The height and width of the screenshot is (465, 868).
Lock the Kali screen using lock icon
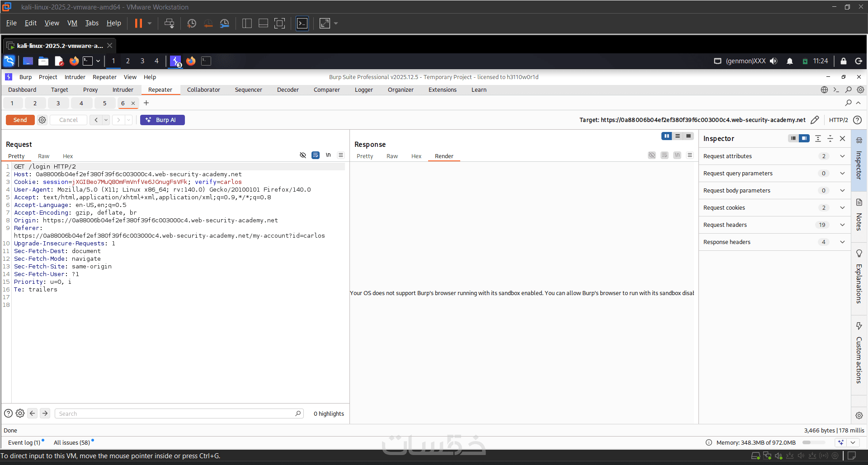coord(844,61)
